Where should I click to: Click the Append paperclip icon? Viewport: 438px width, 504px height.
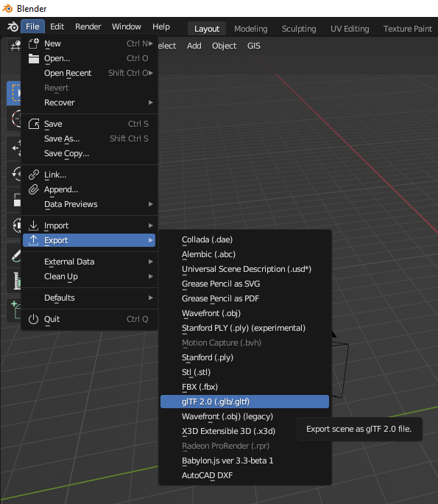point(33,189)
